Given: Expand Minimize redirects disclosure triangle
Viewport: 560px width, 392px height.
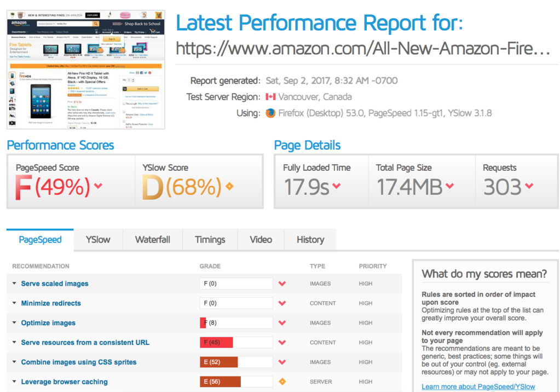Looking at the screenshot, I should pyautogui.click(x=14, y=303).
